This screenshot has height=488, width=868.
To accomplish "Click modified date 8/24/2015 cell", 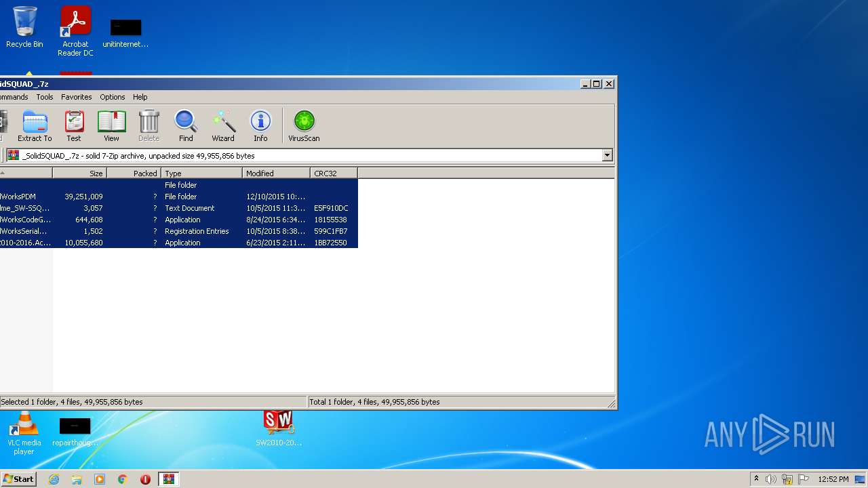I will (276, 220).
